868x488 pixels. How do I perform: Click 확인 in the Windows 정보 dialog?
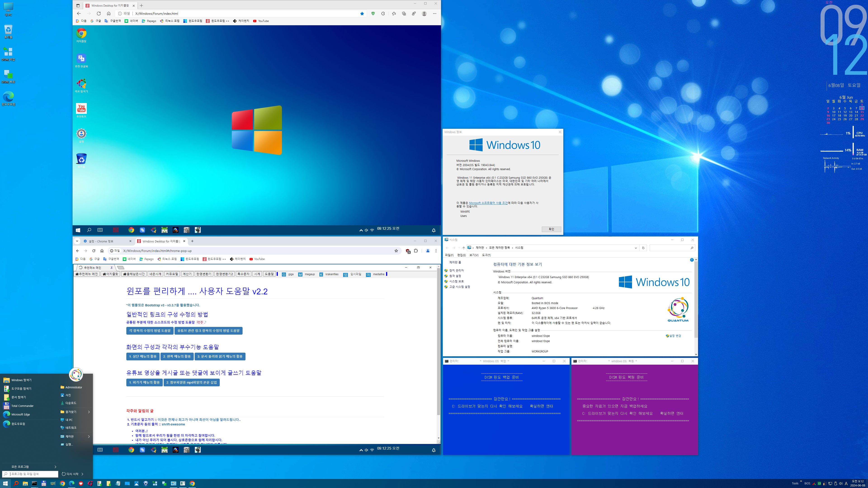[551, 229]
